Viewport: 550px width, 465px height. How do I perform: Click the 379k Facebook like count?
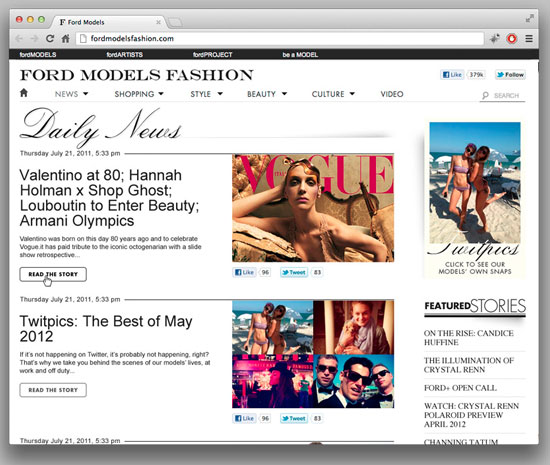tap(476, 75)
